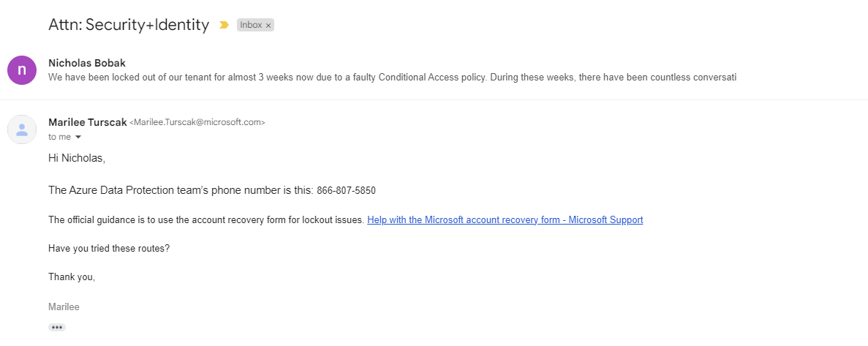Click the "Hi Nicholas," greeting line
The height and width of the screenshot is (346, 868).
click(x=77, y=158)
